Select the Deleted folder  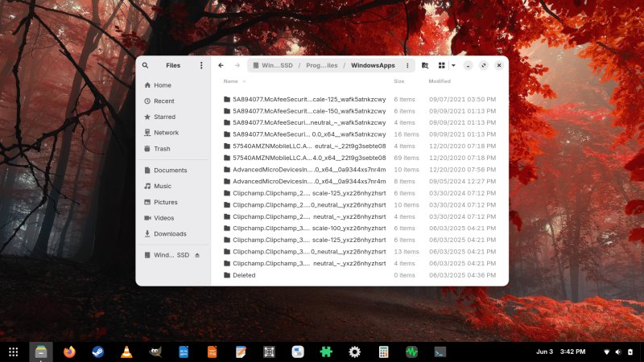244,275
